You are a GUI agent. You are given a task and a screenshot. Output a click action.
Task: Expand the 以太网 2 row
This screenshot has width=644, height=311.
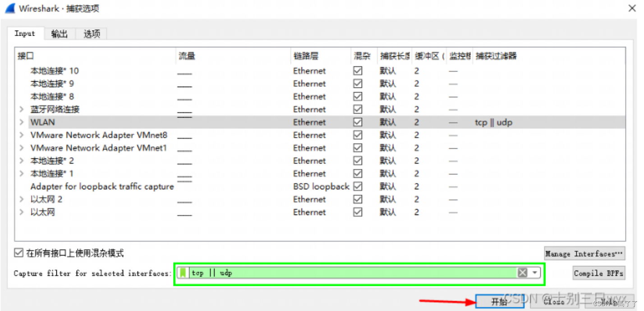pos(22,199)
